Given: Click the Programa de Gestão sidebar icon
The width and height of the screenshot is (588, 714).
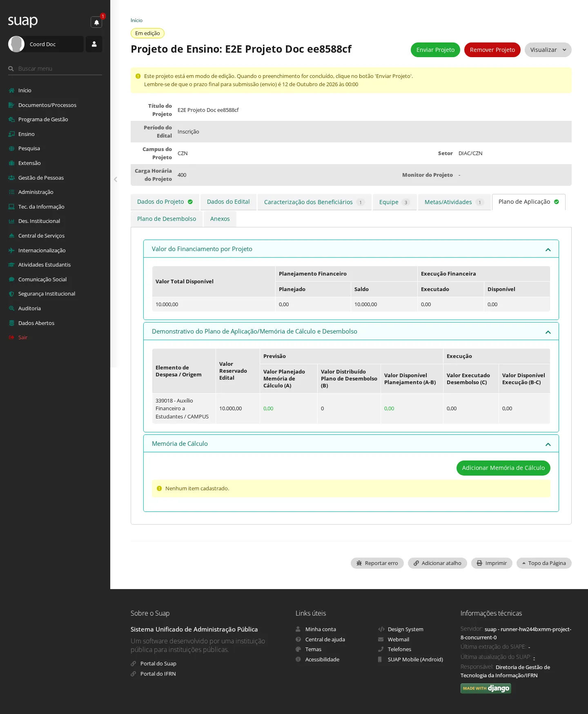Looking at the screenshot, I should [11, 120].
